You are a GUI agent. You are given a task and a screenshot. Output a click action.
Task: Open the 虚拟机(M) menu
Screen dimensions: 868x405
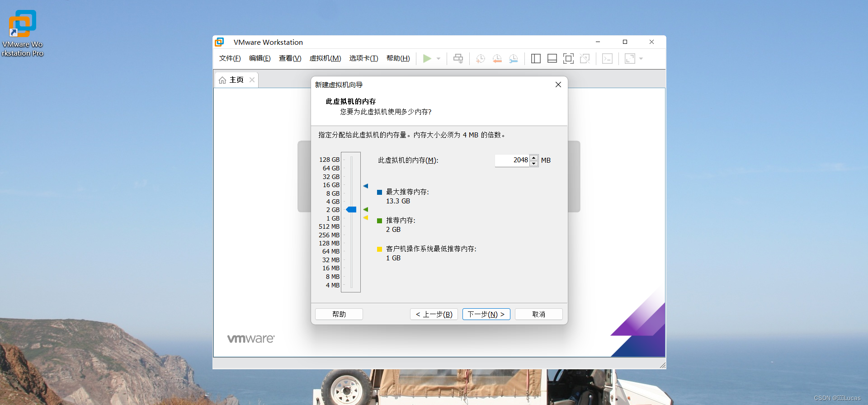click(x=325, y=58)
